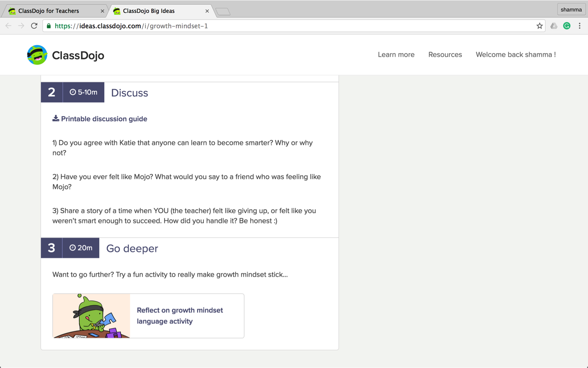
Task: Open the Chrome three-dot menu
Action: click(579, 26)
